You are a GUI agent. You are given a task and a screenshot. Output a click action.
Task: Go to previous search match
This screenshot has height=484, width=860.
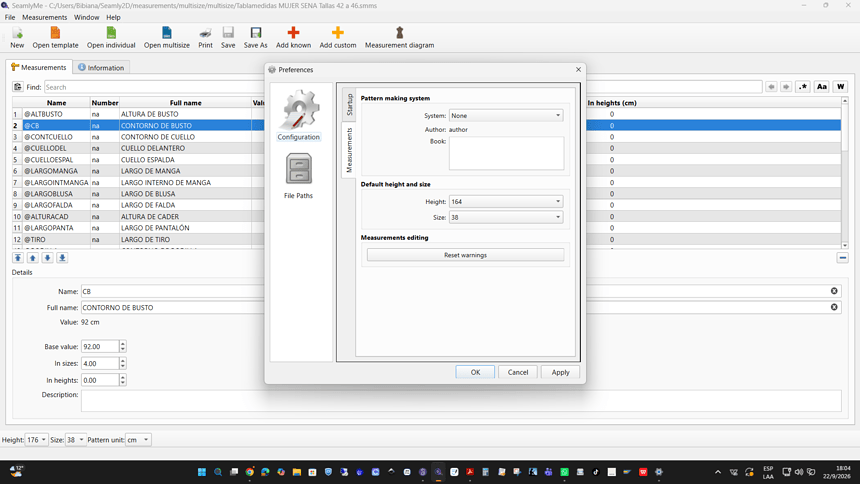click(x=771, y=87)
